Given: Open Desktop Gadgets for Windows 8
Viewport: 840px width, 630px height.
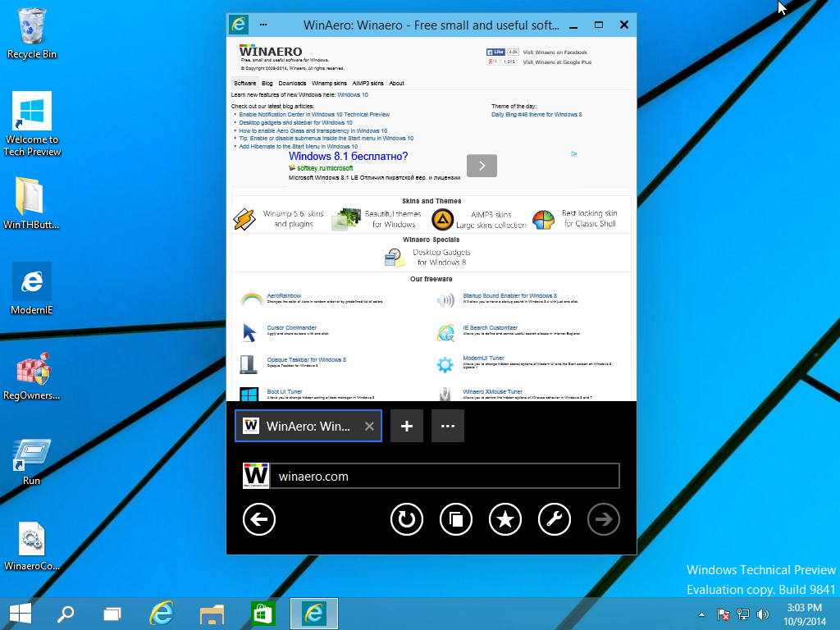Looking at the screenshot, I should coord(427,257).
